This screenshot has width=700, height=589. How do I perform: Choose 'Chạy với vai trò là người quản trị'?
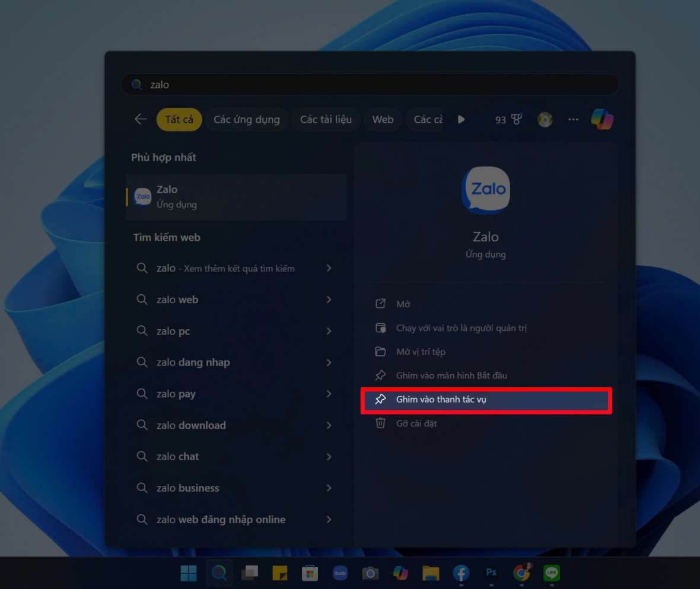click(x=486, y=328)
